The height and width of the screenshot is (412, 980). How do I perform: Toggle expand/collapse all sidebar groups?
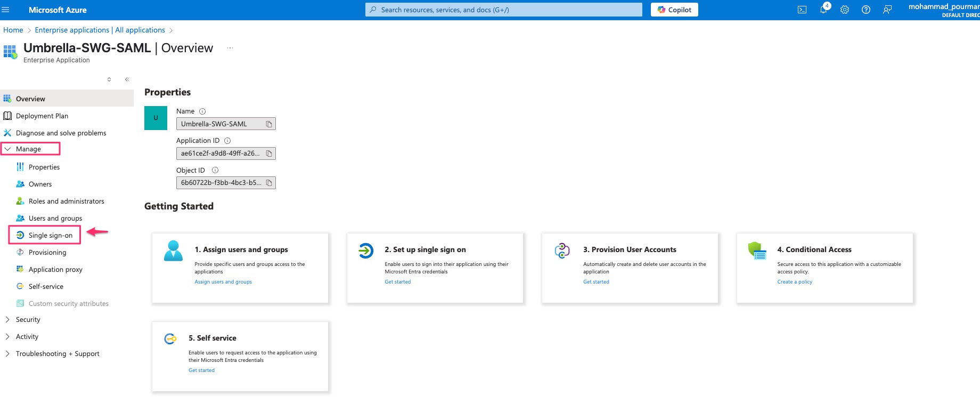[109, 79]
